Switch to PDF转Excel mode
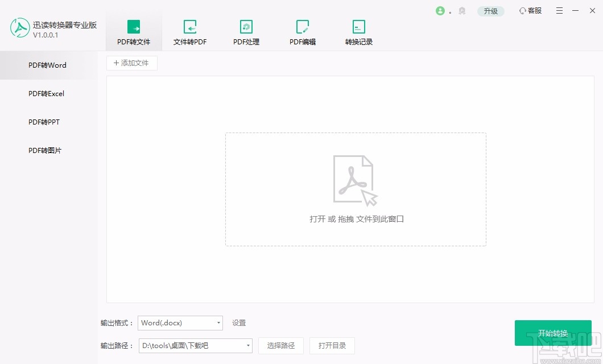 click(47, 93)
